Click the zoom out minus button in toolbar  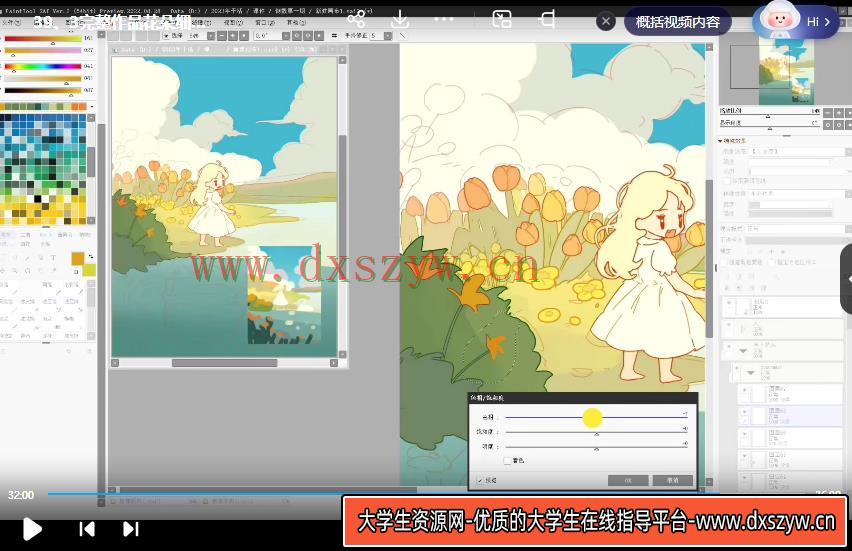point(222,35)
